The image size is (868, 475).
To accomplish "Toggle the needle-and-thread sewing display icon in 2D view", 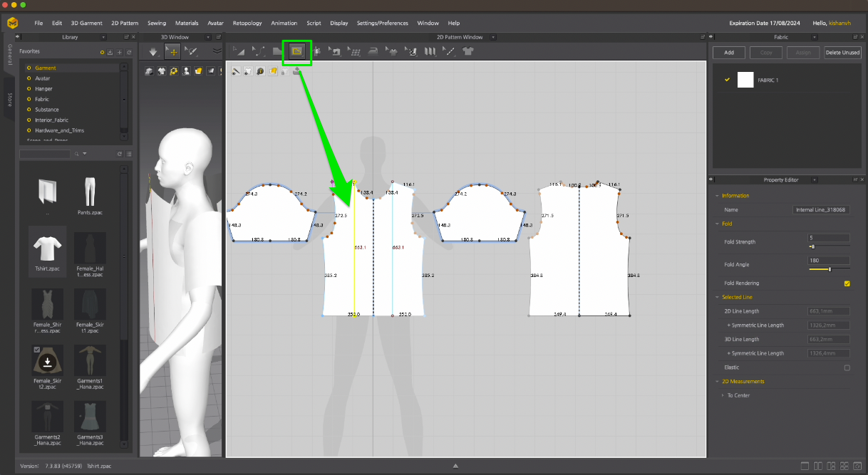I will (x=236, y=71).
